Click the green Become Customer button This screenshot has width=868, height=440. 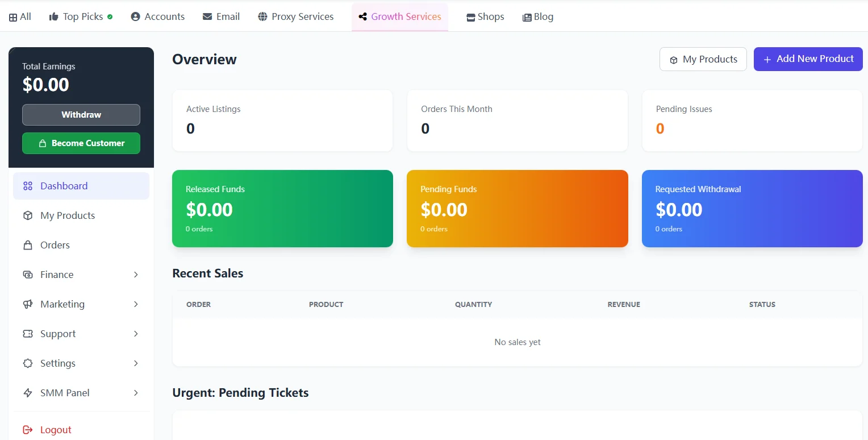tap(81, 143)
